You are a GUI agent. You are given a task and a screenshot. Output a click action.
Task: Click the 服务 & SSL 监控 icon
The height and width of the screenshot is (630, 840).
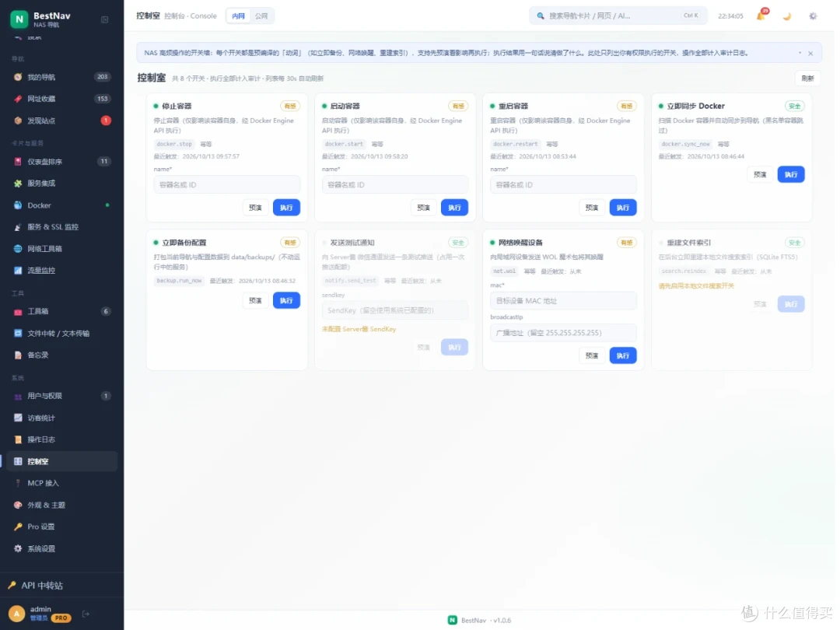tap(18, 227)
